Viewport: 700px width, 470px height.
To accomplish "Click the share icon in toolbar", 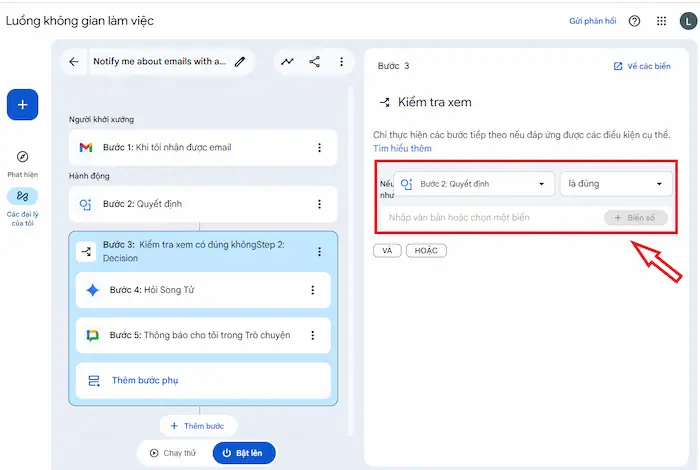I will click(x=315, y=62).
